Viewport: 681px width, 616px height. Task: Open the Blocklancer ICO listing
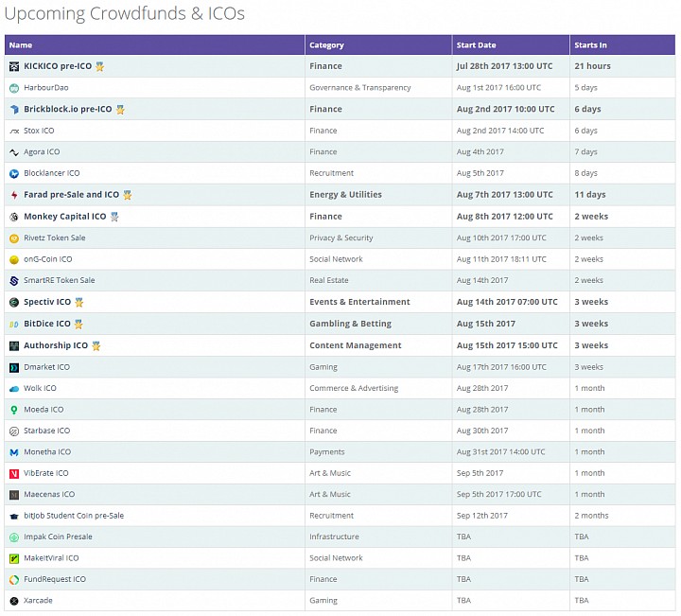tap(52, 173)
